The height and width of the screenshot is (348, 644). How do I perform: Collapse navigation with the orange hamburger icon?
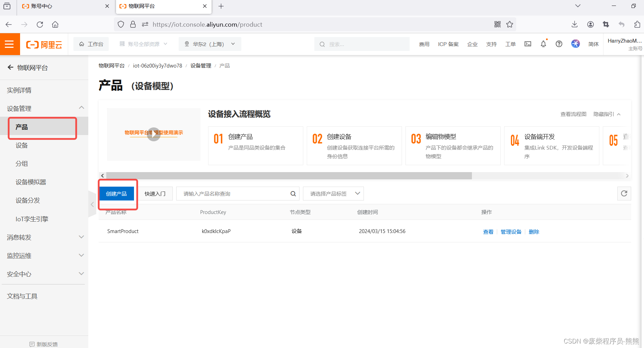point(10,44)
